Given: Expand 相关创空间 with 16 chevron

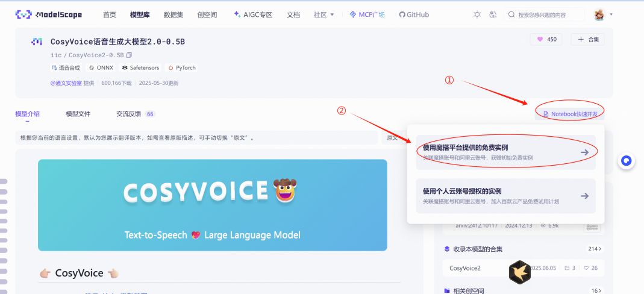Looking at the screenshot, I should point(596,291).
